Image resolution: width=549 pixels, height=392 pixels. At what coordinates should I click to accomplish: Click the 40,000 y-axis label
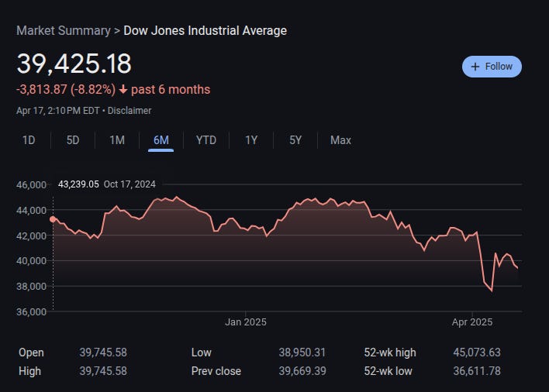31,261
